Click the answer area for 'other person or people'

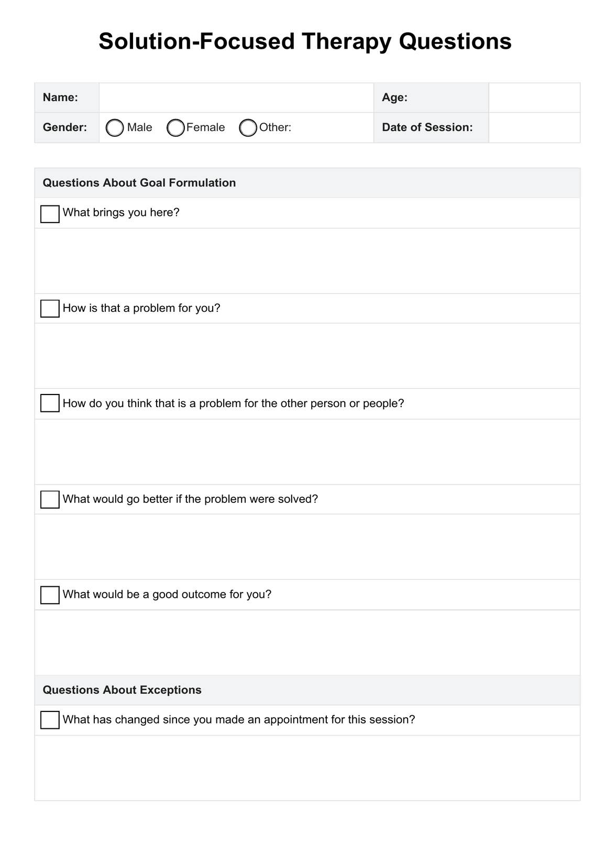[307, 452]
